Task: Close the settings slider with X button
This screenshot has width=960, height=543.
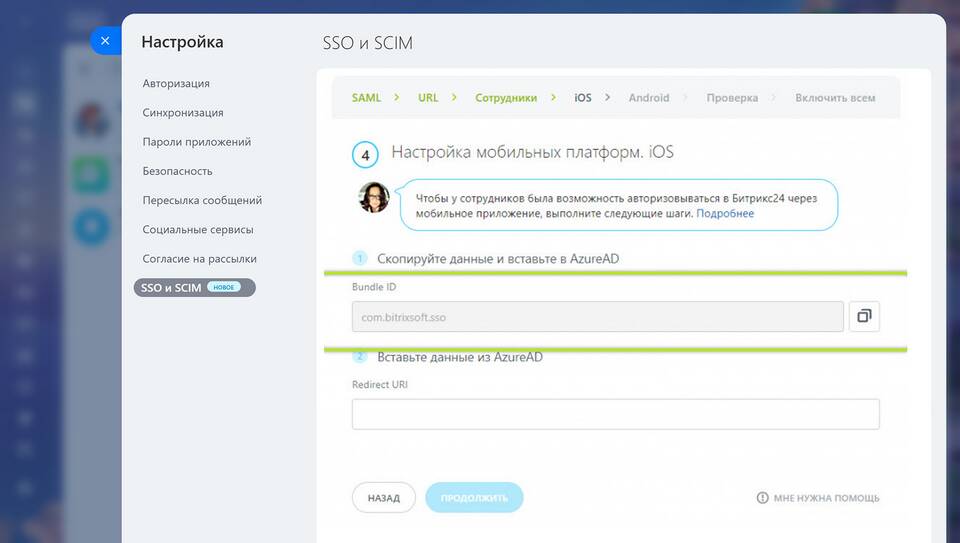Action: (105, 40)
